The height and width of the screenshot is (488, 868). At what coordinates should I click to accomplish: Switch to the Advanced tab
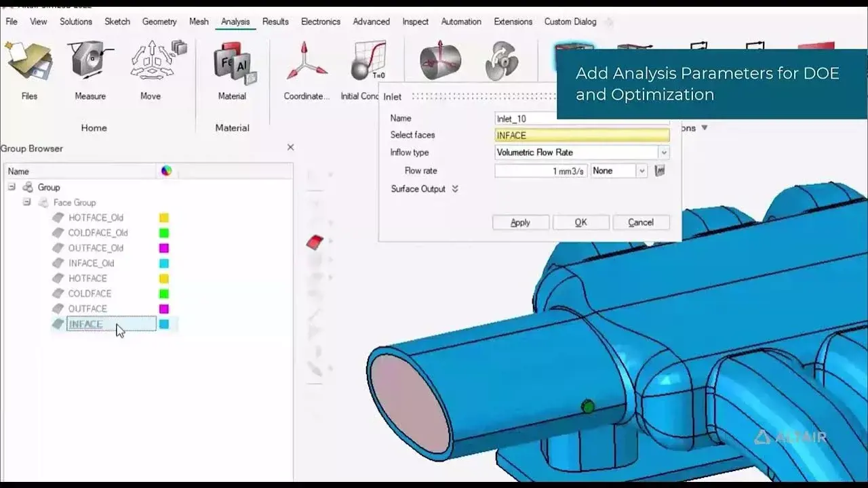coord(372,22)
